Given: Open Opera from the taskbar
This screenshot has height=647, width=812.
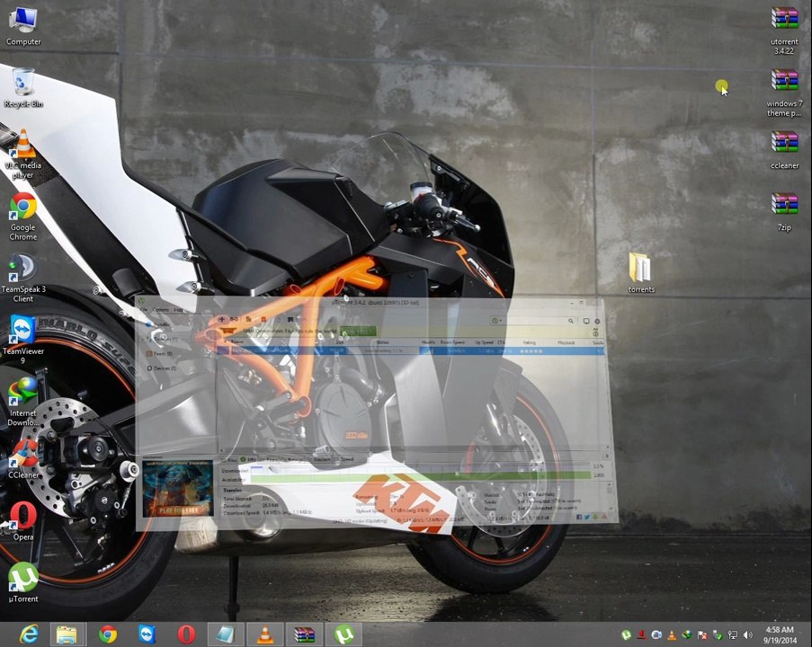Looking at the screenshot, I should pyautogui.click(x=186, y=634).
